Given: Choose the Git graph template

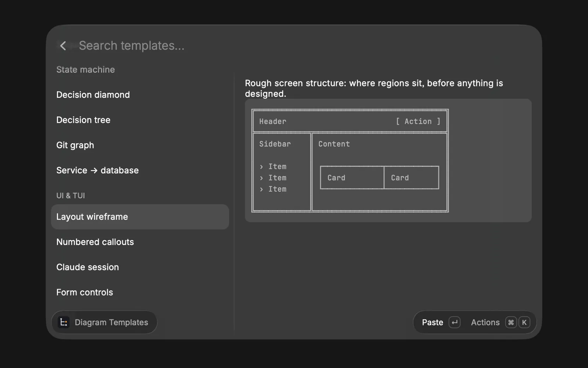Looking at the screenshot, I should click(x=140, y=145).
